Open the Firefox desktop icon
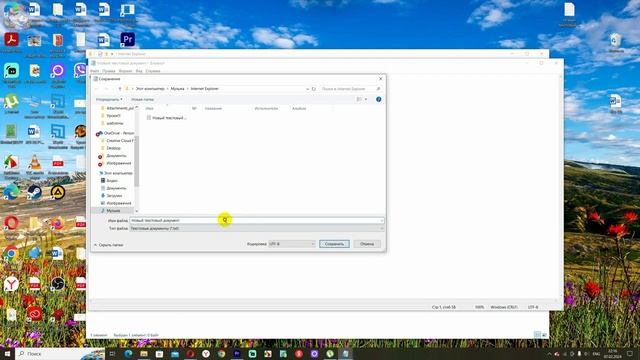Screen dimensions: 640x360 (x=58, y=223)
